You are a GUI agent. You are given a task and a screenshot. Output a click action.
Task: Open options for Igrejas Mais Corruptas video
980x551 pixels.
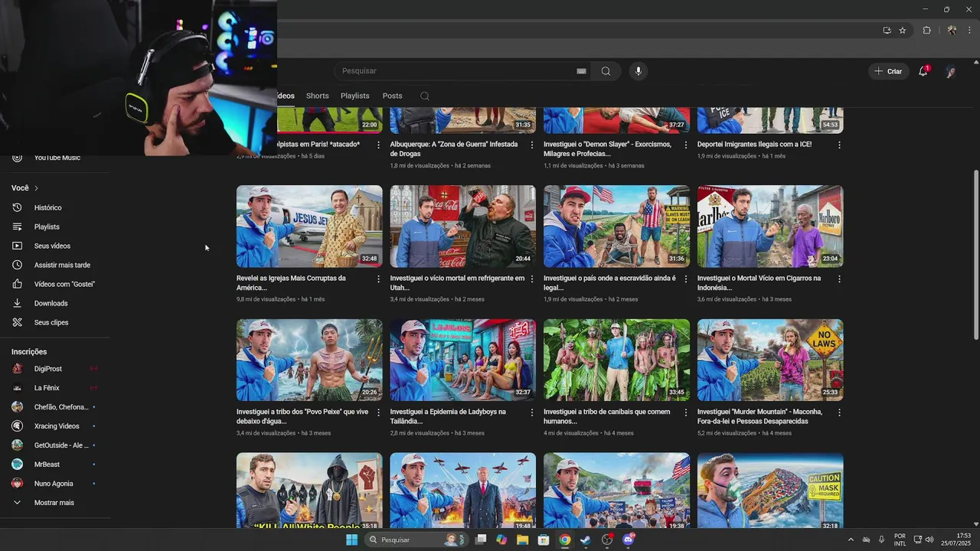click(378, 279)
